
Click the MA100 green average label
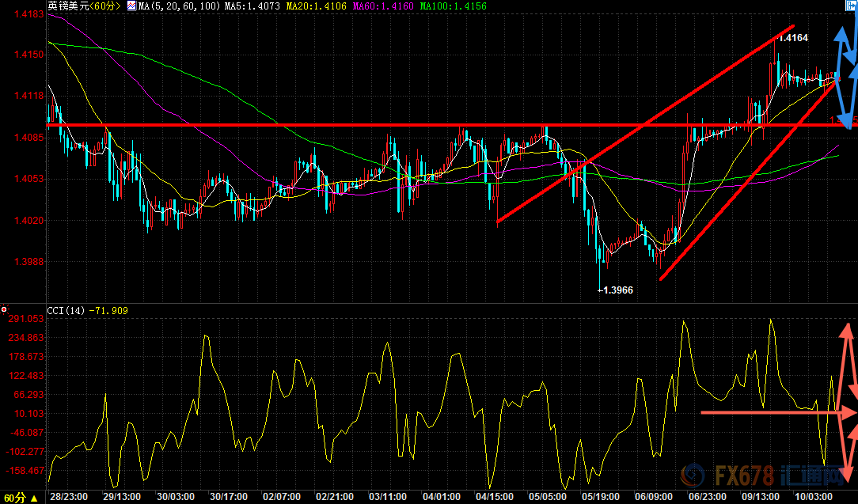(x=453, y=6)
